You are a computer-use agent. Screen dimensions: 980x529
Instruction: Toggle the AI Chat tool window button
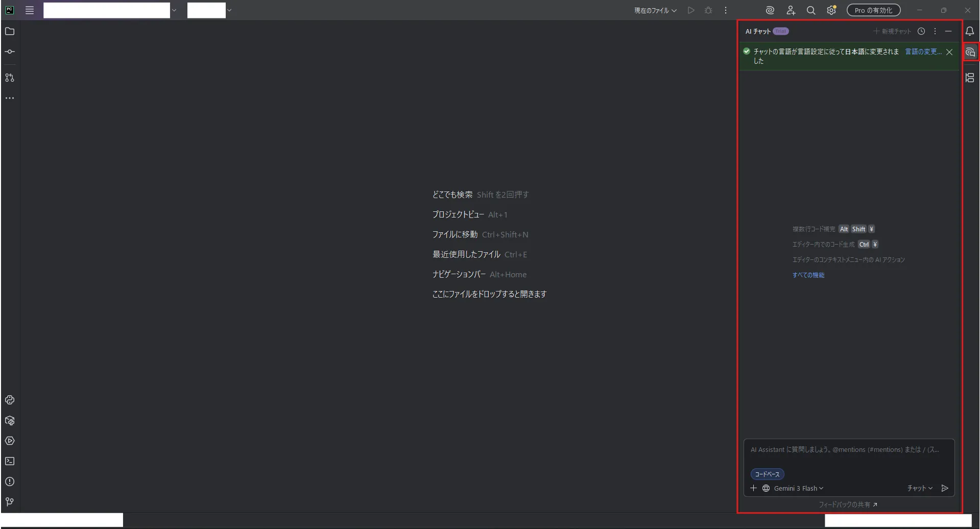(x=970, y=52)
